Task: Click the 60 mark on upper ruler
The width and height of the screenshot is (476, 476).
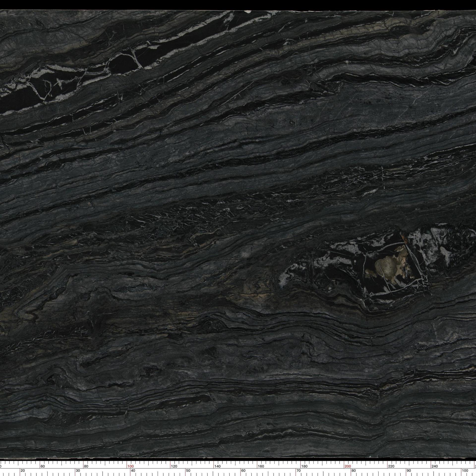Action: click(43, 466)
